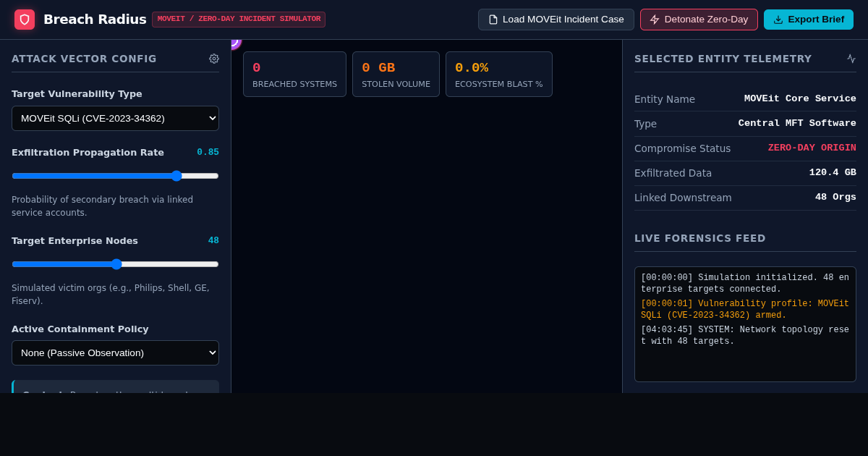The height and width of the screenshot is (456, 868).
Task: Click the orange Vulnerability profile armed log entry
Action: [x=745, y=310]
